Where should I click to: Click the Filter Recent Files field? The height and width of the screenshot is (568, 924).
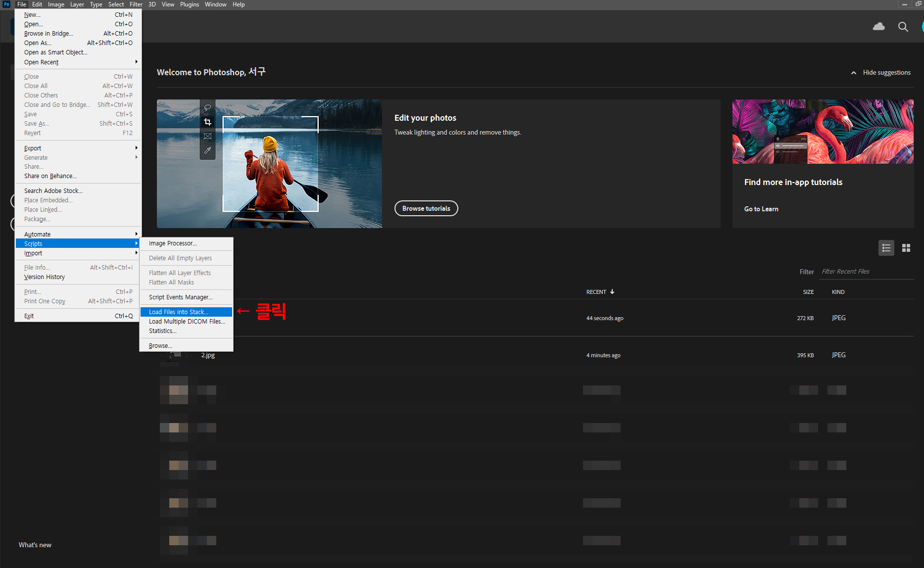(x=867, y=272)
